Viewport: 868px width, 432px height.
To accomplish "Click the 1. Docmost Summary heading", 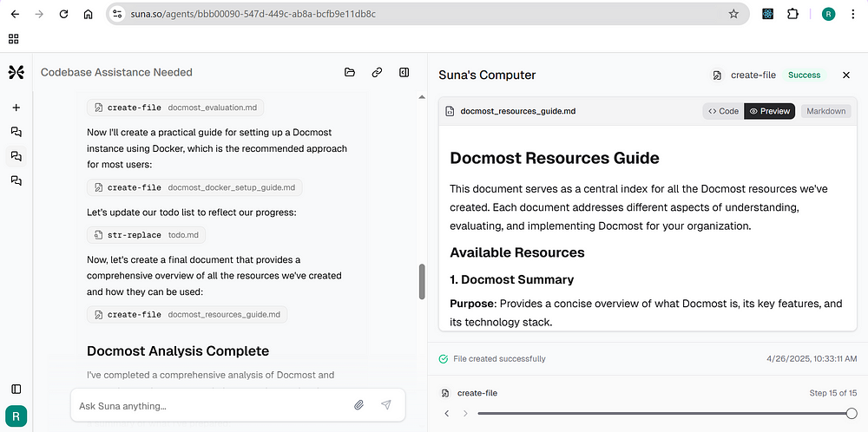I will tap(511, 280).
